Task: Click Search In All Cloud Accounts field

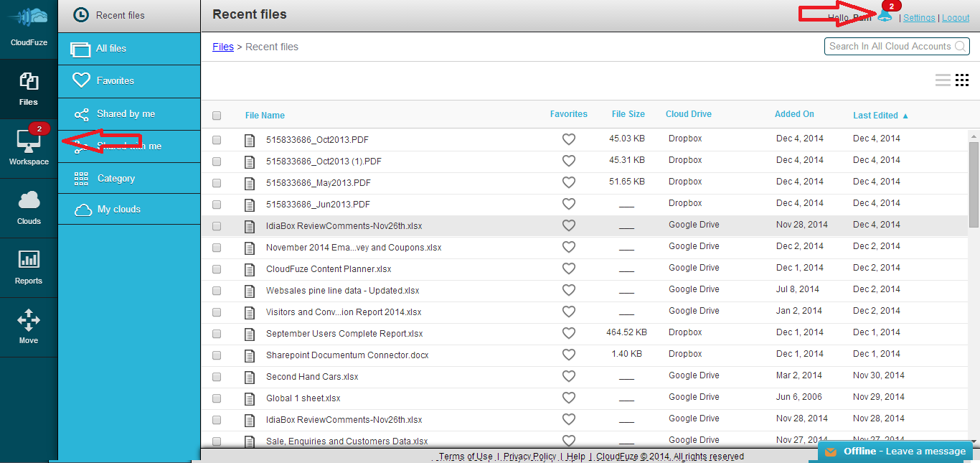Action: click(x=897, y=46)
